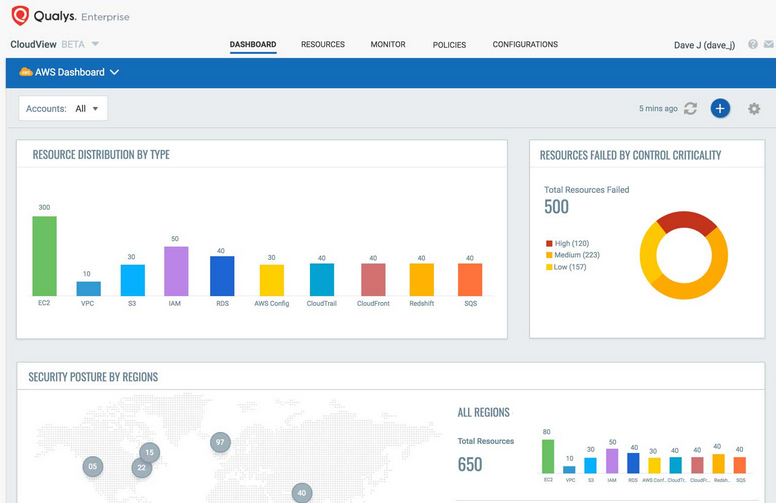Expand the CloudView module dropdown arrow
Viewport: 776px width, 503px height.
[96, 44]
